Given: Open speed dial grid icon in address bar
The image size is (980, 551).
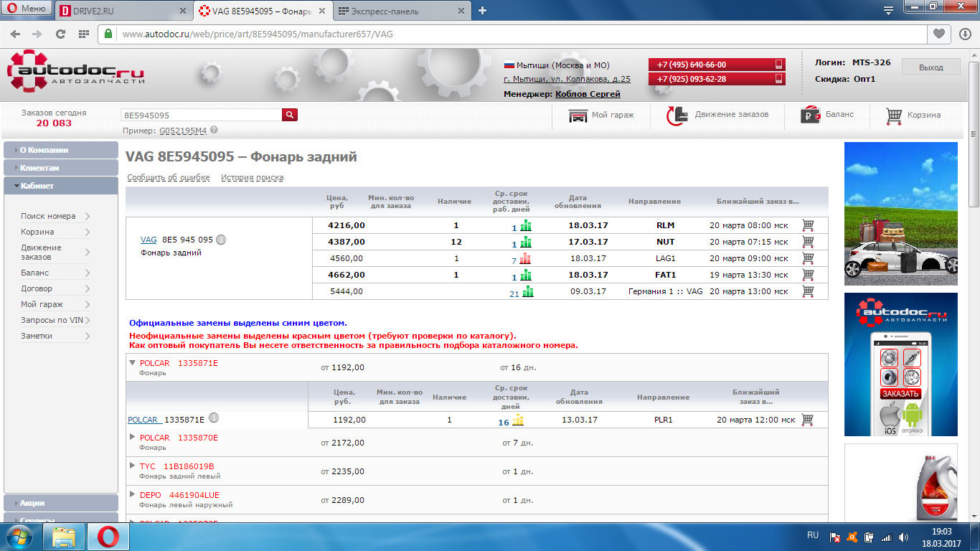Looking at the screenshot, I should (83, 34).
